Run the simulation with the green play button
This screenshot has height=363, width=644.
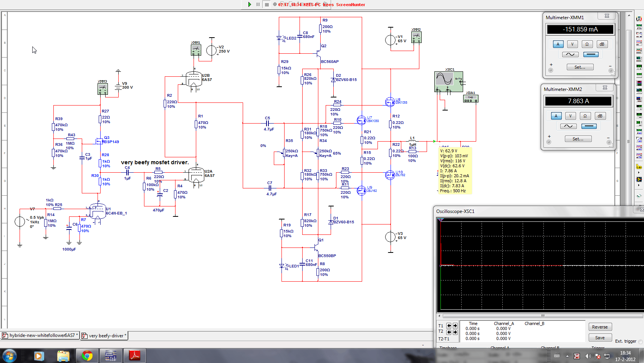[x=250, y=4]
